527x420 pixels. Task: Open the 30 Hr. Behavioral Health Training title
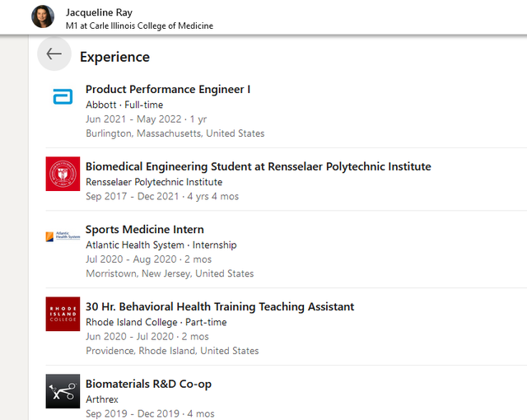(x=220, y=307)
